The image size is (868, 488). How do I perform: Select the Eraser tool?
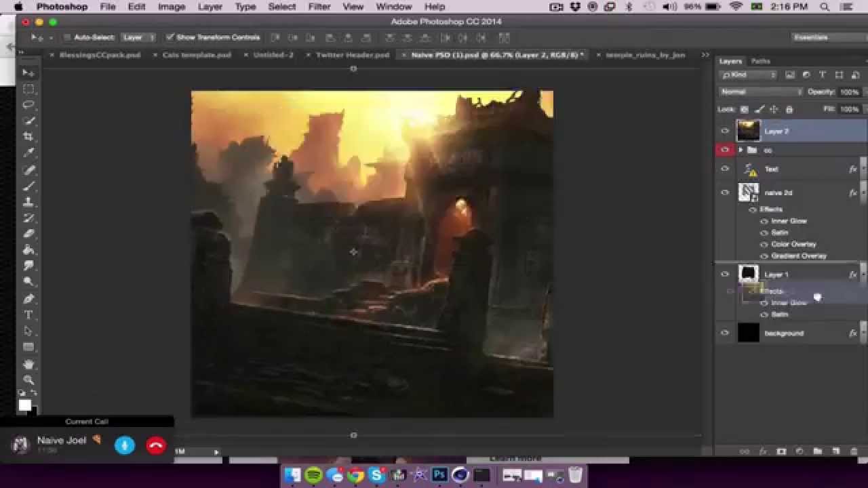click(28, 234)
